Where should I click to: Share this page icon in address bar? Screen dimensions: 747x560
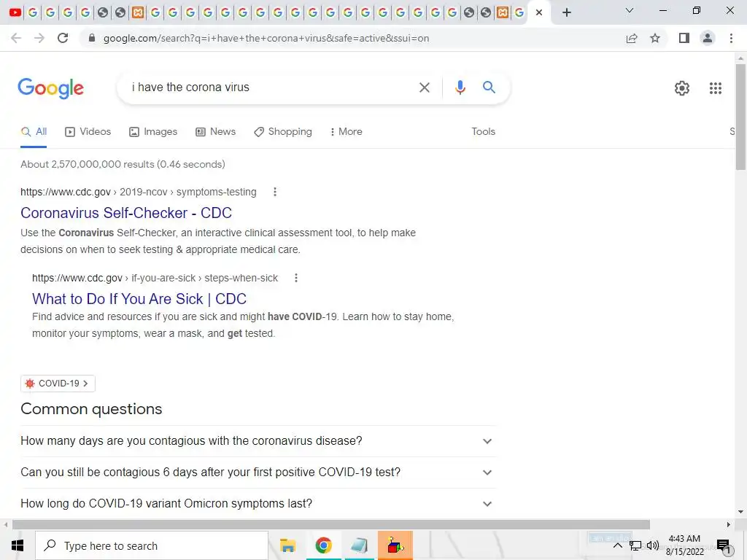click(632, 38)
